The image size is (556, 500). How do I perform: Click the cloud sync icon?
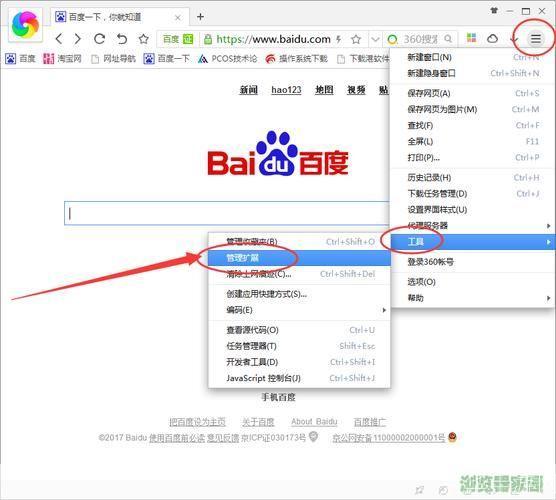[493, 38]
